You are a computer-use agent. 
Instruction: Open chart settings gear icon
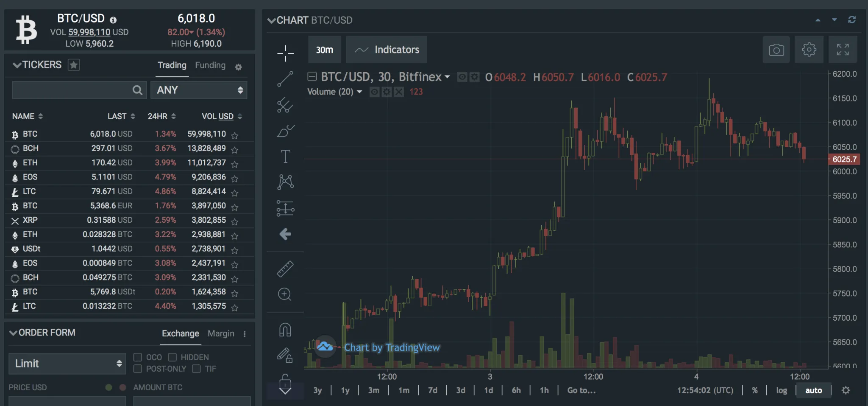[x=809, y=50]
